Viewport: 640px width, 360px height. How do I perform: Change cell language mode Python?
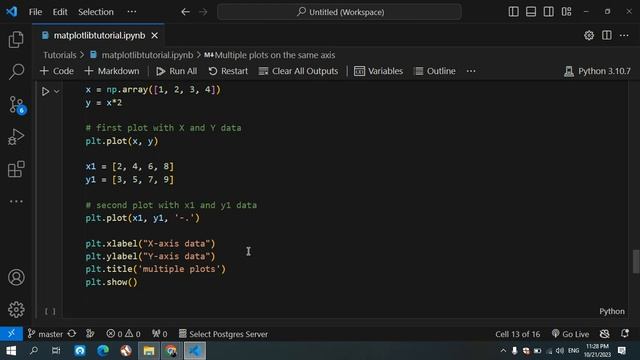point(612,311)
